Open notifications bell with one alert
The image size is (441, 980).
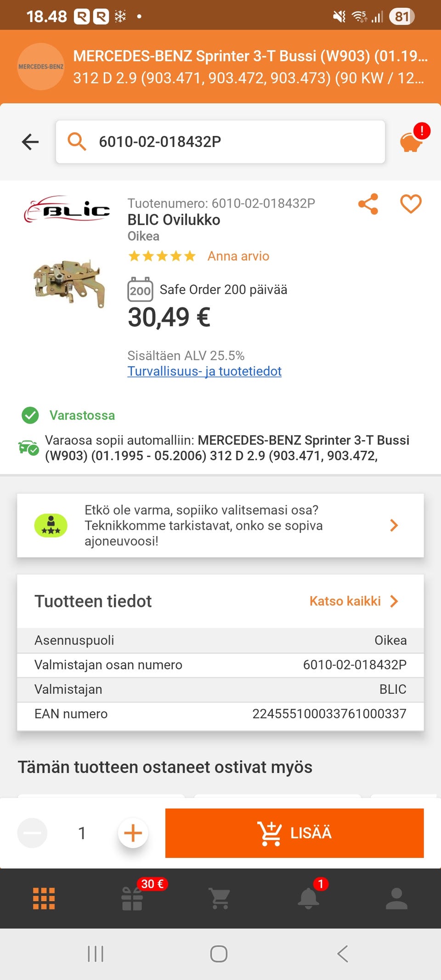(x=309, y=899)
